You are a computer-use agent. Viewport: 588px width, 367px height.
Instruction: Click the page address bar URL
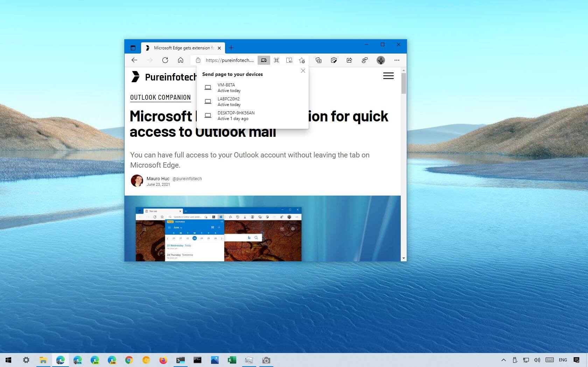[x=230, y=60]
